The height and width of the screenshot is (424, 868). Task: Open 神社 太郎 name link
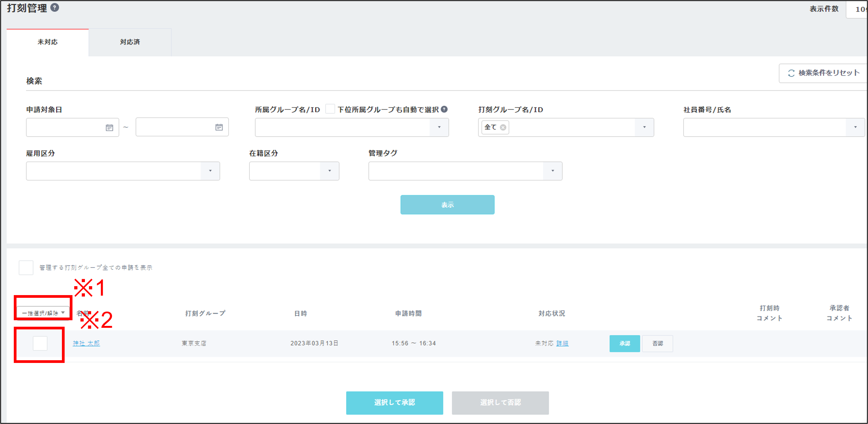[x=86, y=343]
